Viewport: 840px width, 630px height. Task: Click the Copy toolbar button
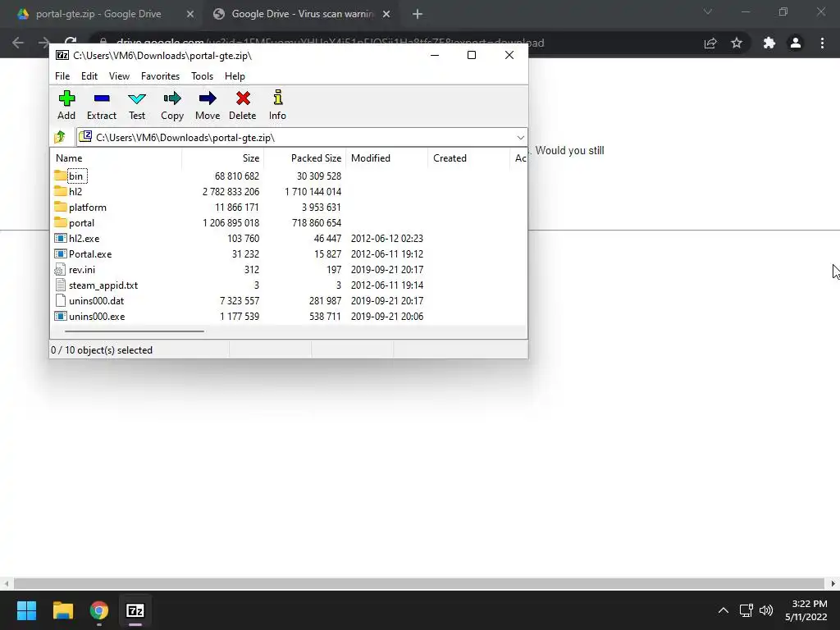[x=172, y=105]
